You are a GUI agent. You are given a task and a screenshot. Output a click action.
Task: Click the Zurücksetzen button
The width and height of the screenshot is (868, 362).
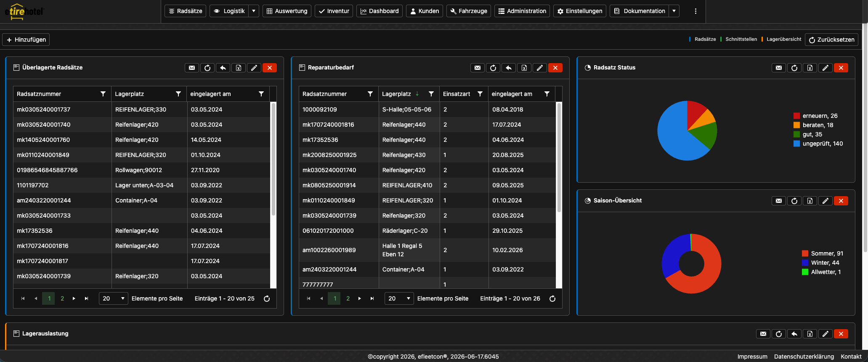tap(831, 40)
